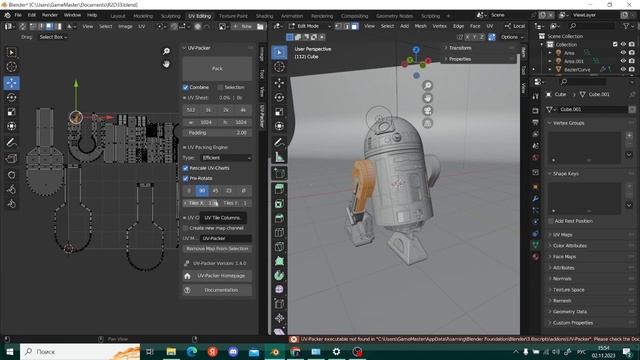
Task: Select the Select Box tool in 3D viewport
Action: pos(280,52)
